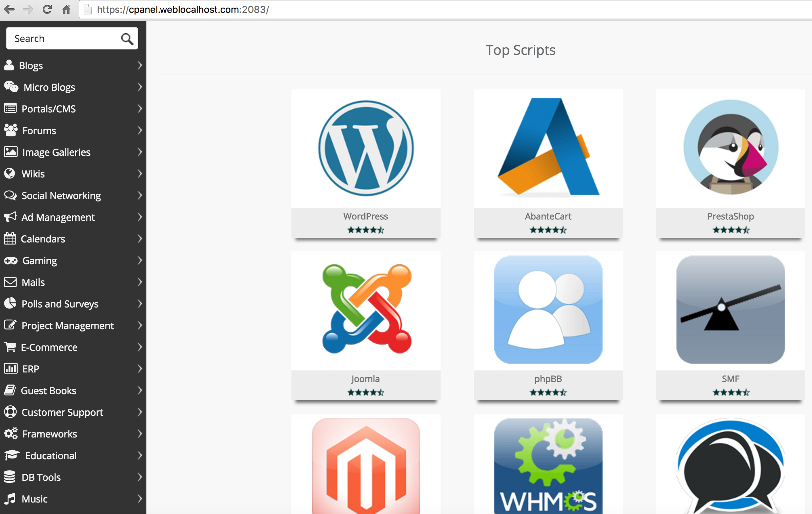Click the Calendars grid icon
812x514 pixels.
click(10, 238)
